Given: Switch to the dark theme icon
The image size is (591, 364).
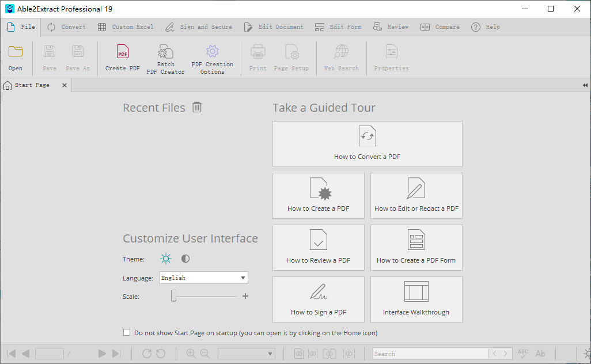Looking at the screenshot, I should (x=185, y=259).
